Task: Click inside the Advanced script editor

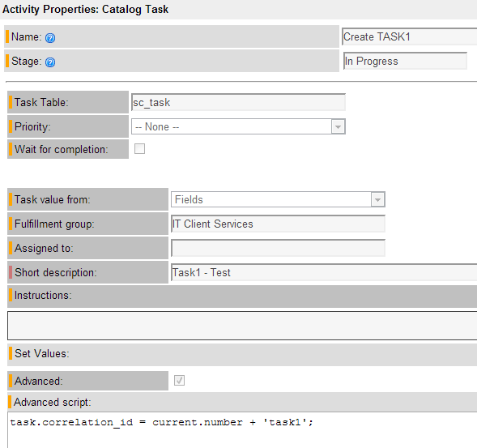Action: pos(242,429)
